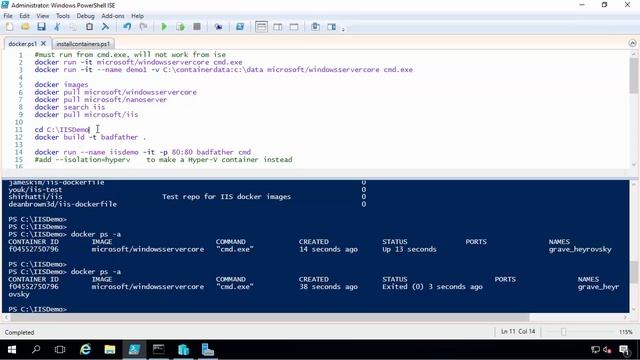640x360 pixels.
Task: Show the Command window icon
Action: click(316, 27)
